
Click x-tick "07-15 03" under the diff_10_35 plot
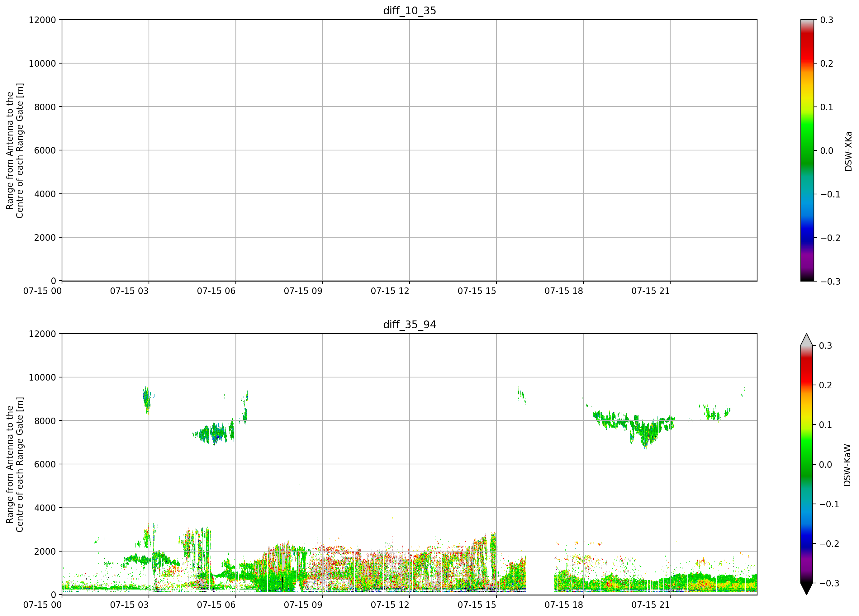pos(130,291)
